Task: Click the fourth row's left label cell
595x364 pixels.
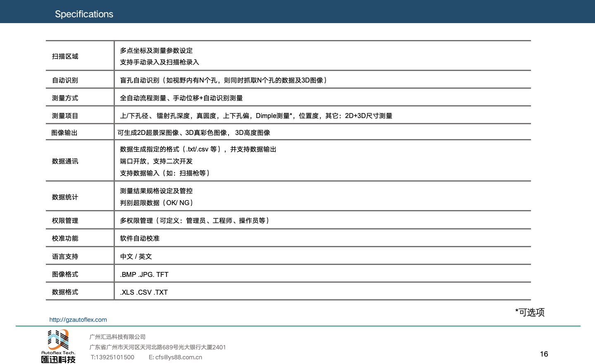Action: pos(80,115)
